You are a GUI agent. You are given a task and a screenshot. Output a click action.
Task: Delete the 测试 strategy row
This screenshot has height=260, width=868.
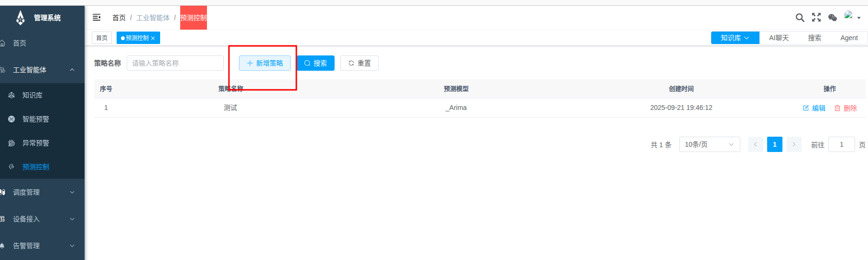(846, 108)
